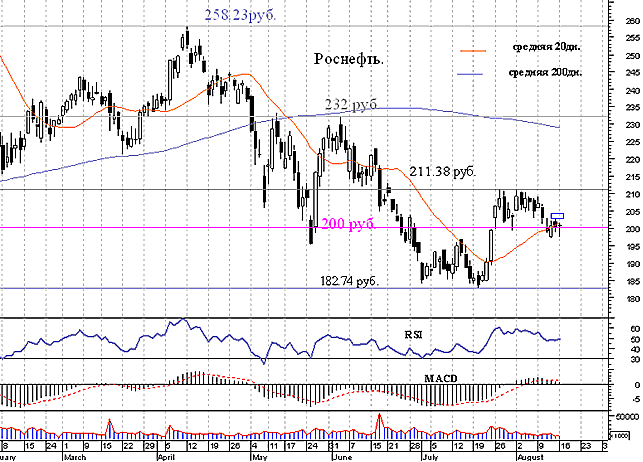This screenshot has width=643, height=462.
Task: Click the tall volume spike in mid-June
Action: click(x=379, y=426)
